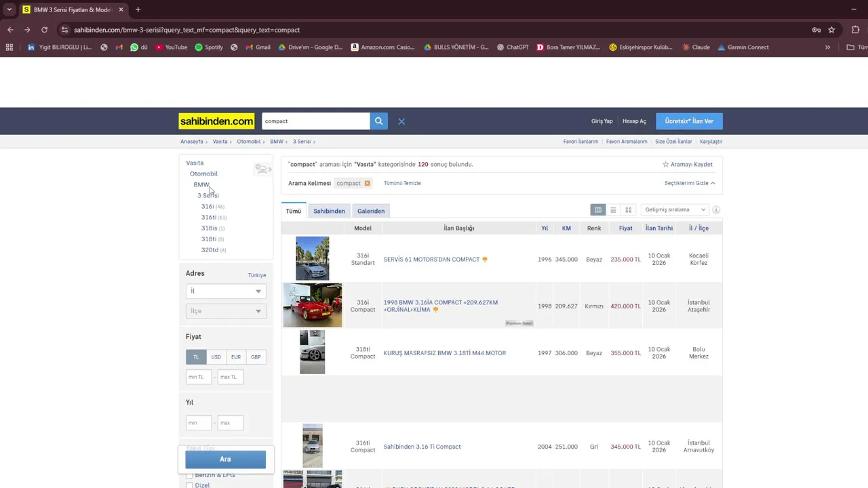Select EUR currency
Screen dimensions: 868x488
[235, 357]
